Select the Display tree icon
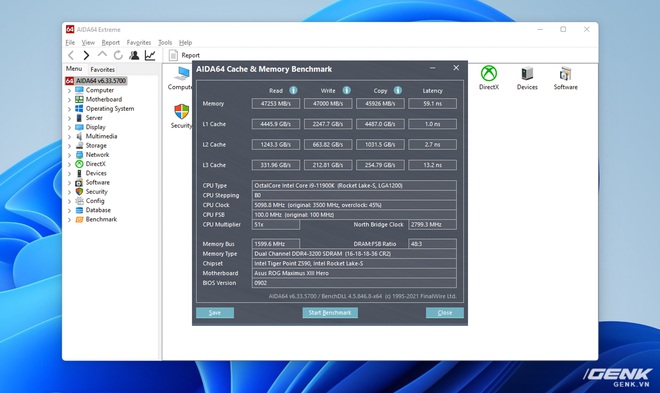Image resolution: width=660 pixels, height=393 pixels. click(x=79, y=127)
